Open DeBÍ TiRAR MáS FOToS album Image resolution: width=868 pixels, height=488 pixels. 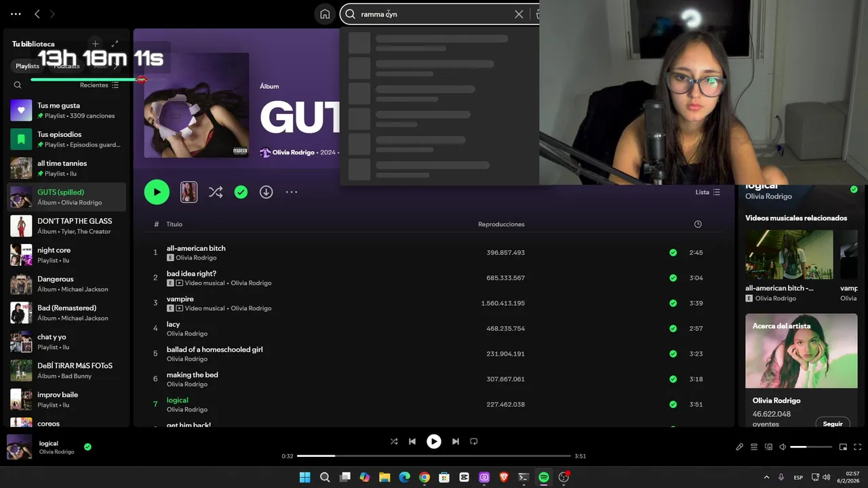click(66, 371)
